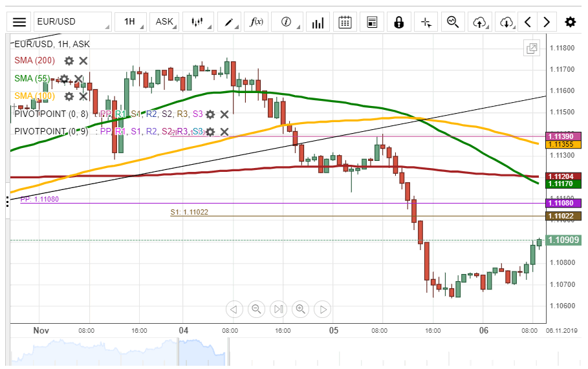Select the pencil drawing tool
588x369 pixels.
click(x=230, y=22)
